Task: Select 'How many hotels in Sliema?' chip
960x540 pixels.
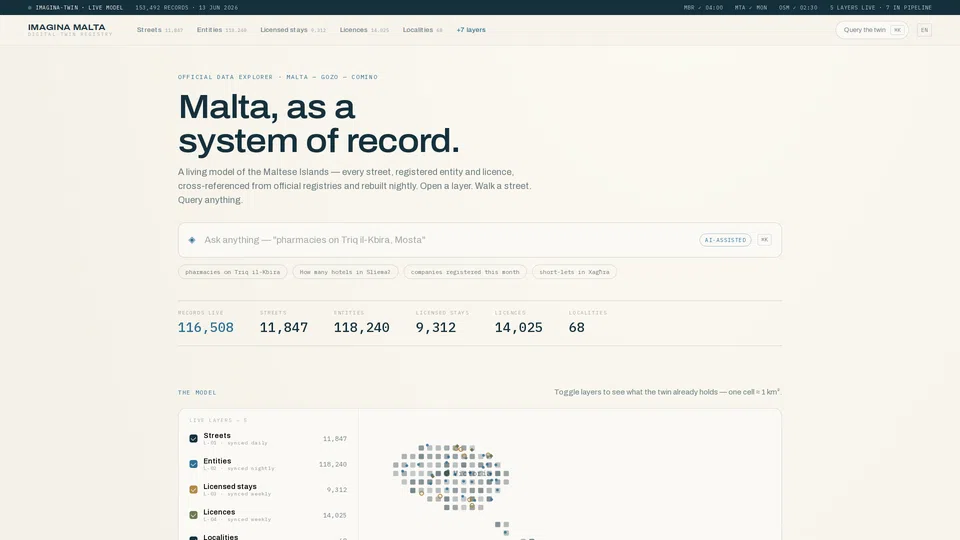Action: pyautogui.click(x=345, y=272)
